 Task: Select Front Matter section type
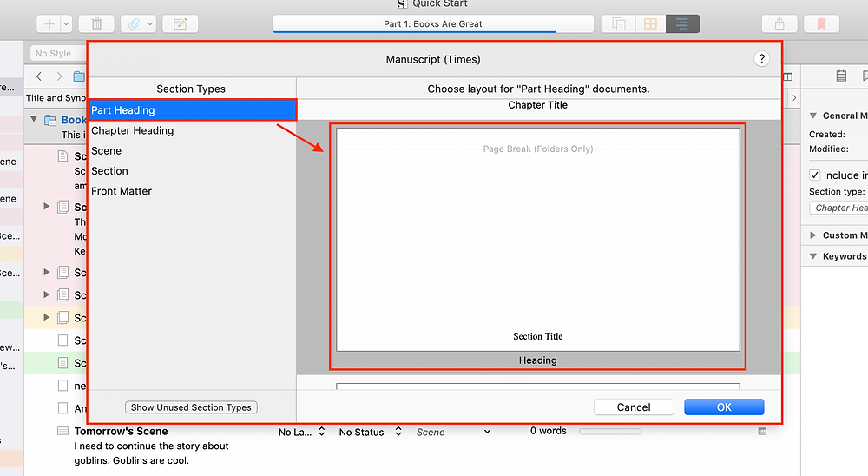tap(192, 191)
